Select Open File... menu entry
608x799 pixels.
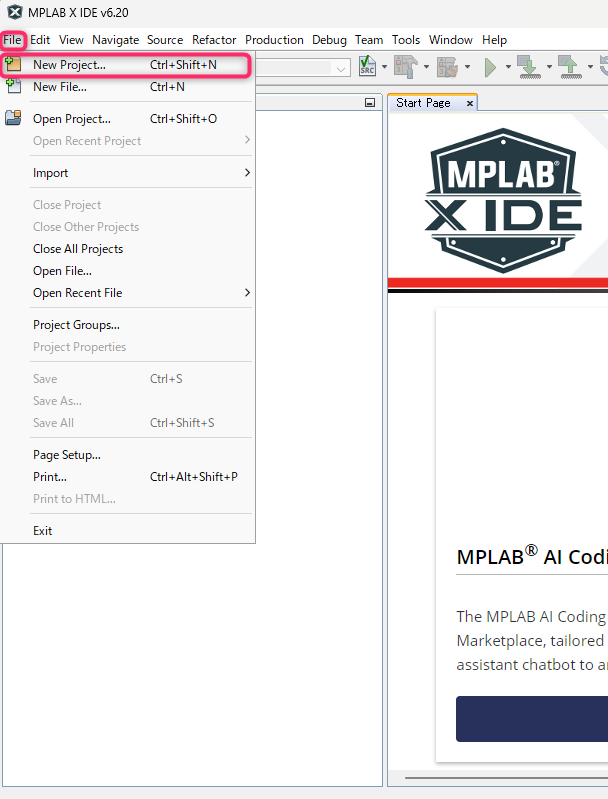[x=127, y=271]
